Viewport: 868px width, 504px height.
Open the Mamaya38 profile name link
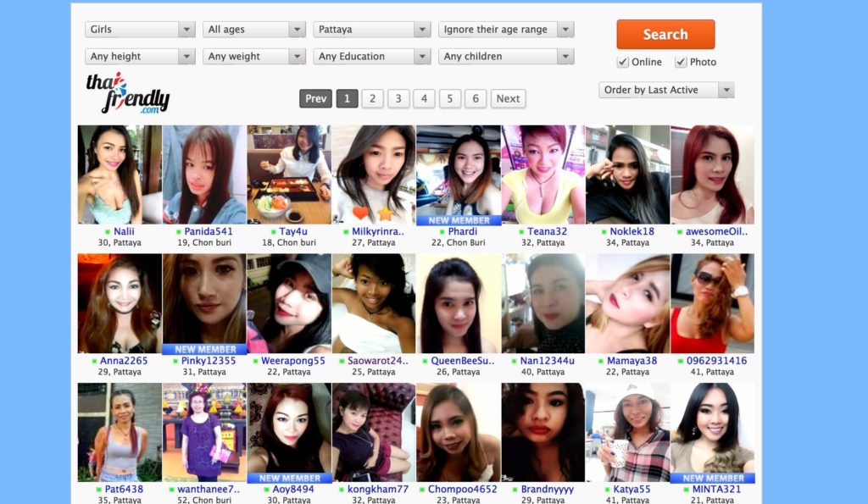tap(632, 361)
